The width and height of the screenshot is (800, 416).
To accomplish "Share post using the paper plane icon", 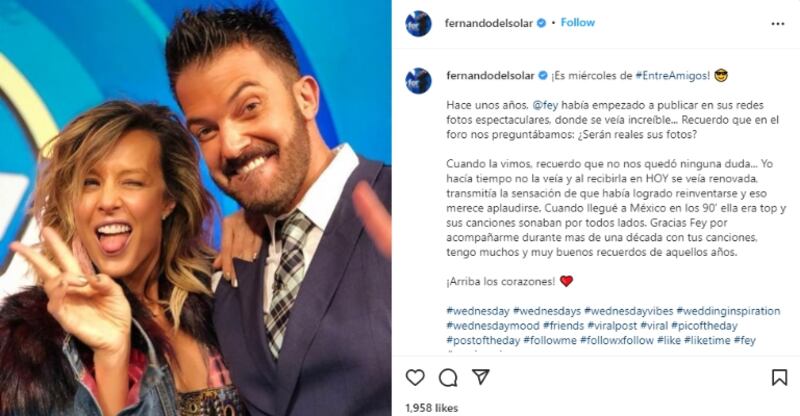I will (x=481, y=377).
